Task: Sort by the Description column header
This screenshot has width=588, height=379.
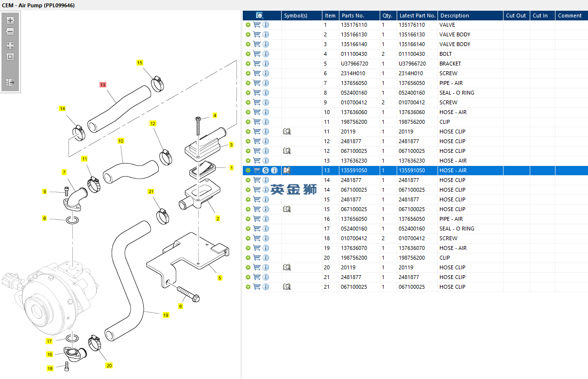Action: [x=470, y=16]
